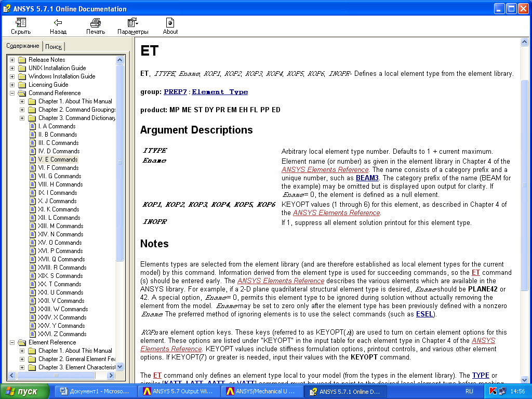Expand the Windows Installation Guide node

(x=12, y=76)
